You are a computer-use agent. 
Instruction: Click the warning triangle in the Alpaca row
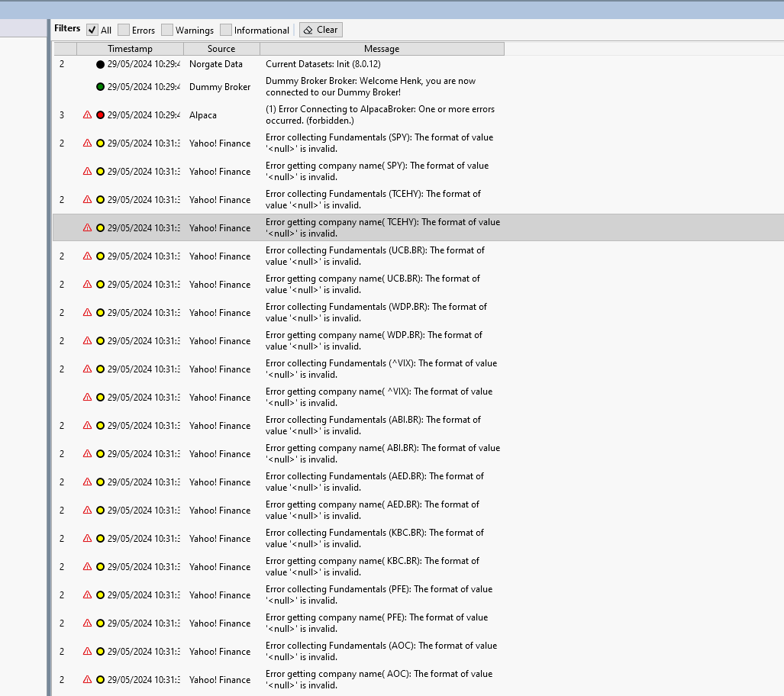88,115
